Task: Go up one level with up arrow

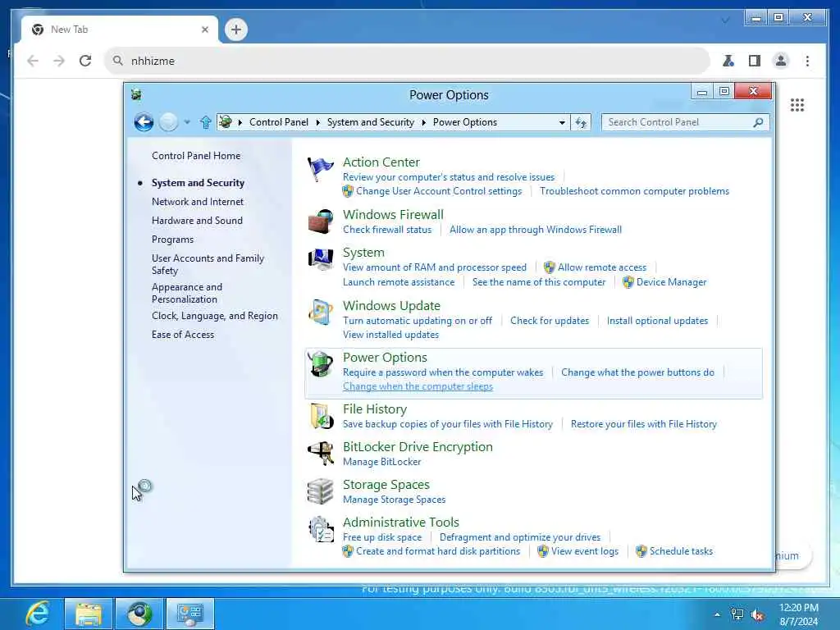Action: 205,123
